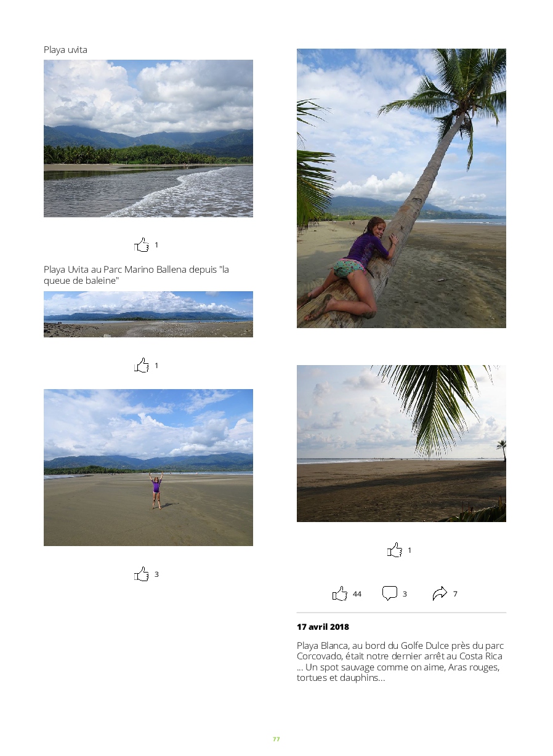553x756 pixels.
Task: Click thumbs-up under the palm frond beach photo
Action: click(395, 550)
